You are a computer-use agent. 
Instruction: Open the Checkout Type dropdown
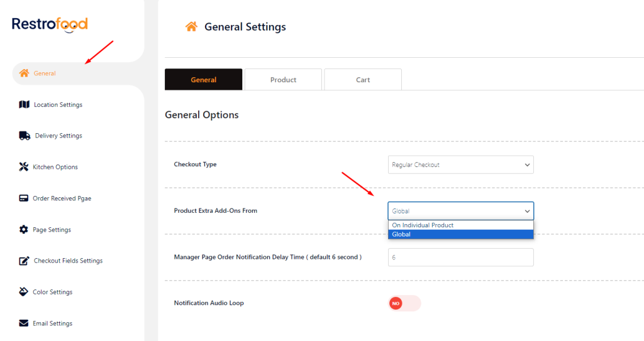pos(461,165)
